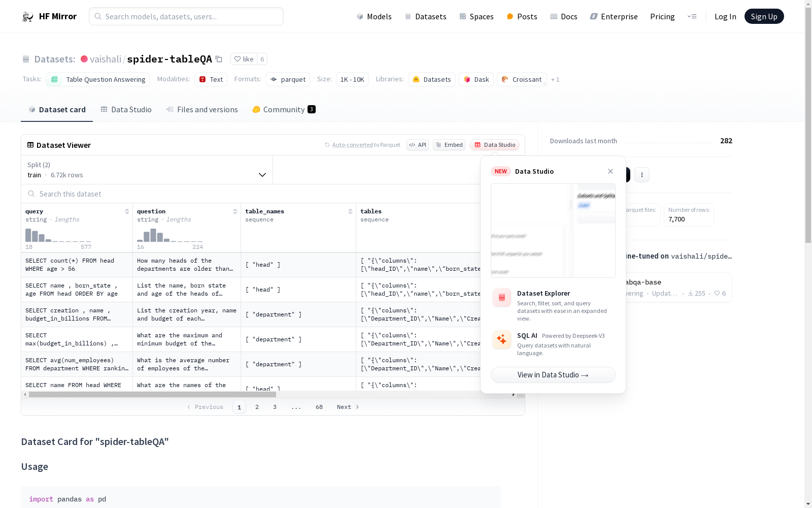Open Spaces in the top navigation

point(476,16)
